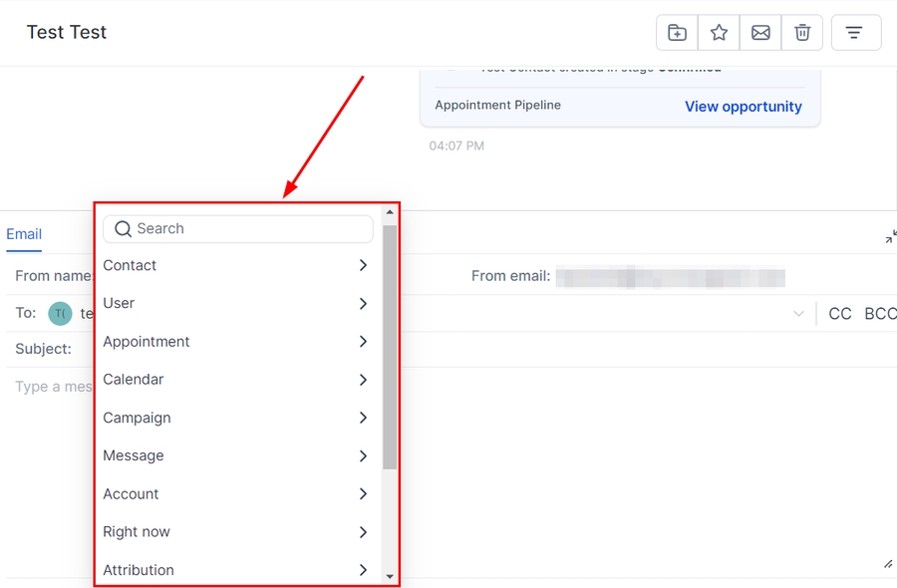Expand the Appointment submenu arrow
The width and height of the screenshot is (897, 588).
363,342
